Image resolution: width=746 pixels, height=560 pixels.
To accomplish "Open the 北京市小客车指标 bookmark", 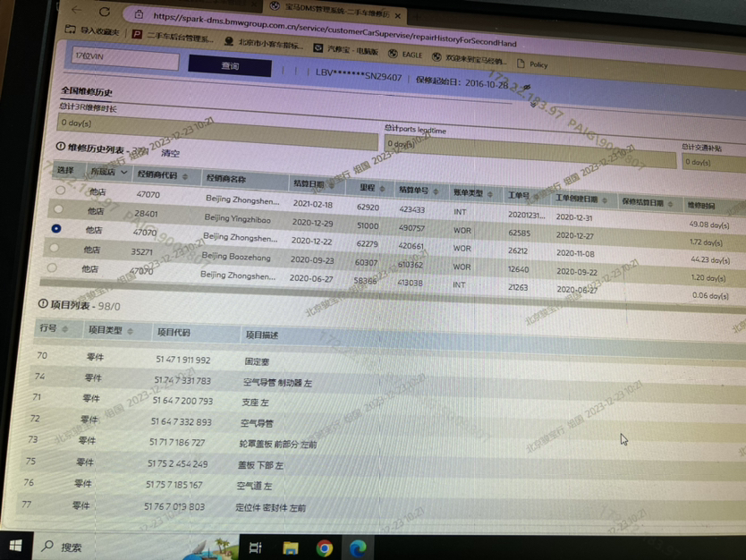I will (x=264, y=44).
